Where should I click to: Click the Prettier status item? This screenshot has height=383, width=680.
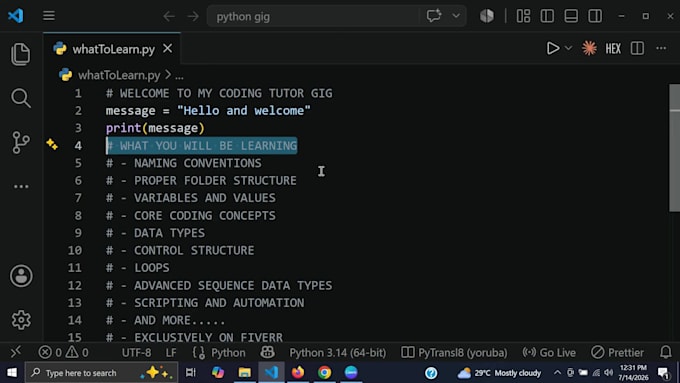pos(618,353)
